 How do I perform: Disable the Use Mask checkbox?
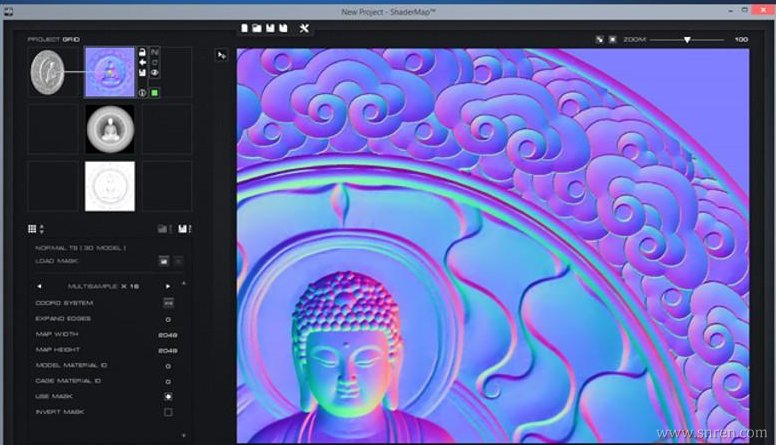168,396
